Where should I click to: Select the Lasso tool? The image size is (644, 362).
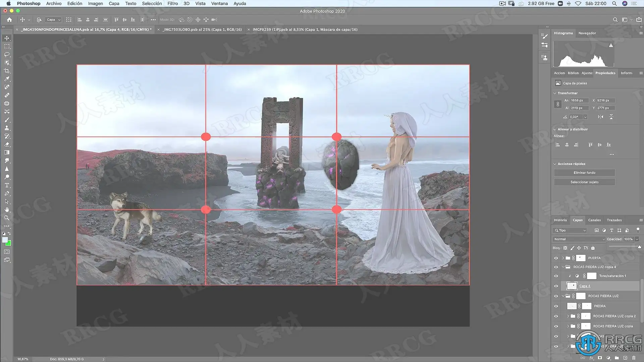(x=7, y=54)
